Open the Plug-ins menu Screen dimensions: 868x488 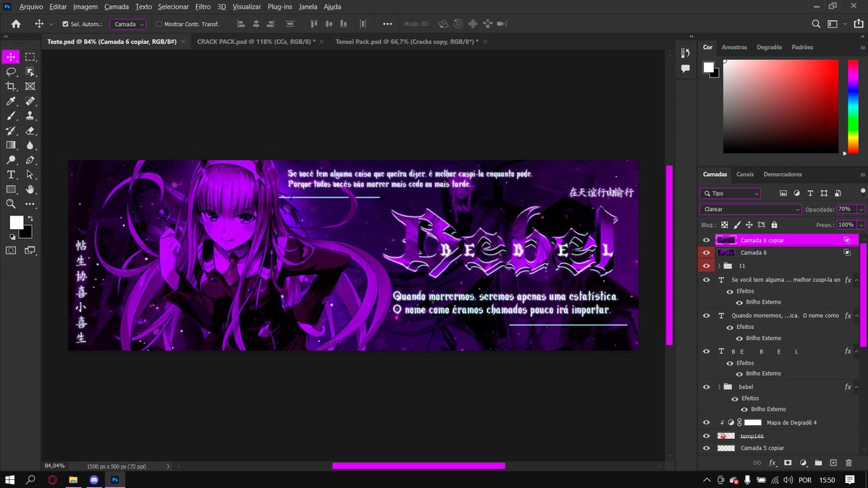click(x=281, y=7)
